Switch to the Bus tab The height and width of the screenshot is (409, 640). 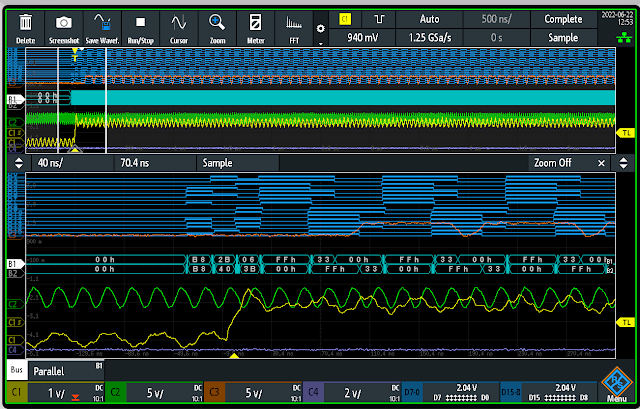(17, 371)
